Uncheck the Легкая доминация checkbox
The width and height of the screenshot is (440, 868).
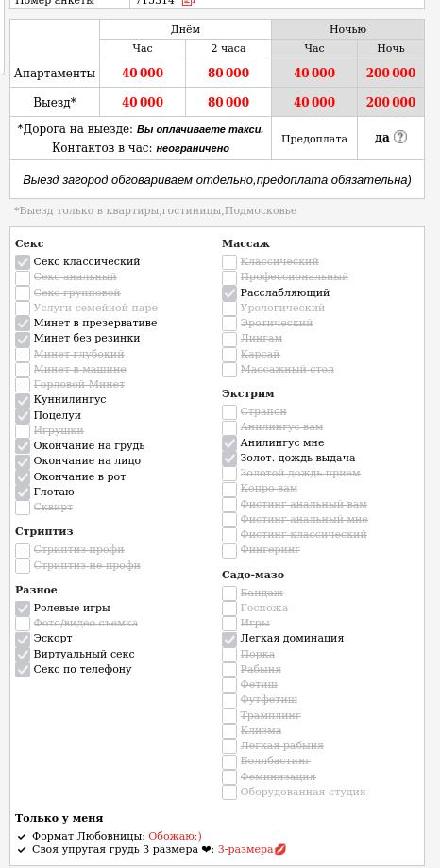click(229, 640)
